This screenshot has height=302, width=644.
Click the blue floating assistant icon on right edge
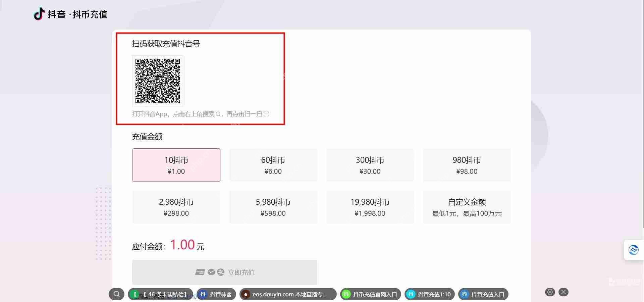point(633,250)
